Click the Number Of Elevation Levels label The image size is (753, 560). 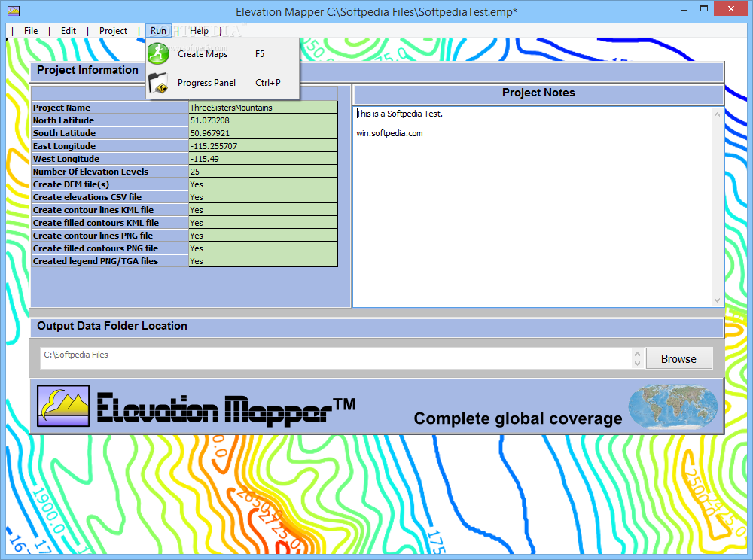click(x=91, y=172)
